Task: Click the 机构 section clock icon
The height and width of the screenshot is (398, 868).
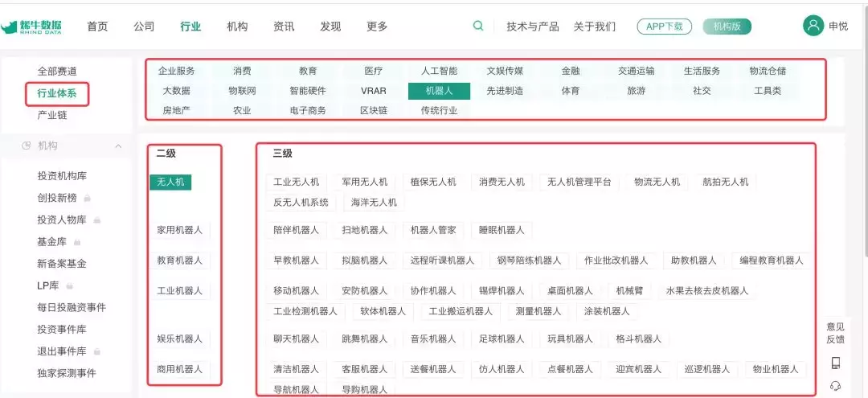Action: point(26,146)
